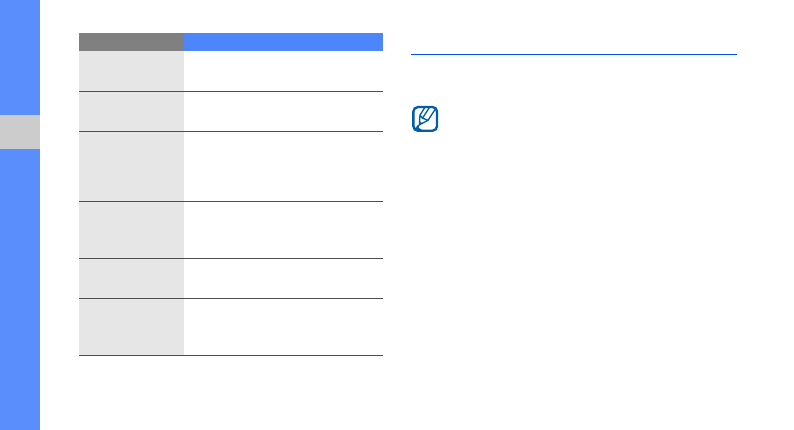Image resolution: width=794 pixels, height=430 pixels.
Task: Select the first gray cell below the table header
Action: pos(131,71)
